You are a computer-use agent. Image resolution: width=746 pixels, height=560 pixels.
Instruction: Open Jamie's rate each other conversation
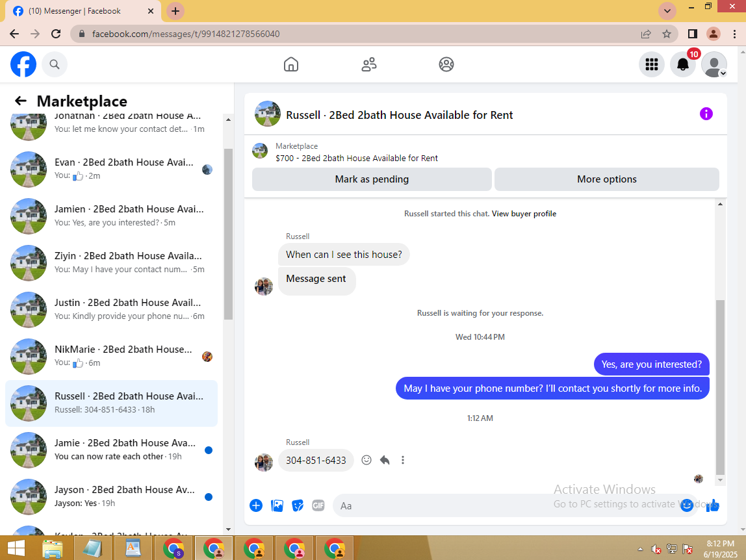(111, 450)
